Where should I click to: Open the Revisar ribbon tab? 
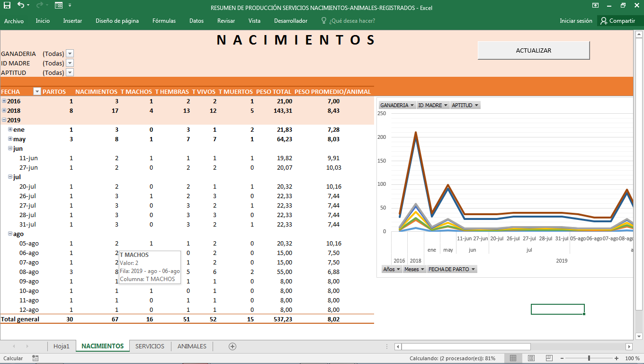click(226, 21)
